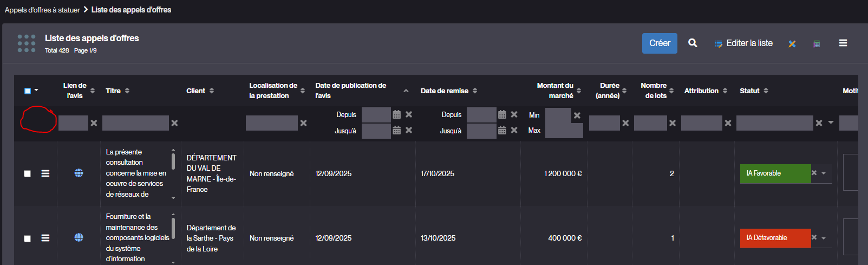Click the Montant Min filter field
This screenshot has width=868, height=265.
click(x=558, y=115)
